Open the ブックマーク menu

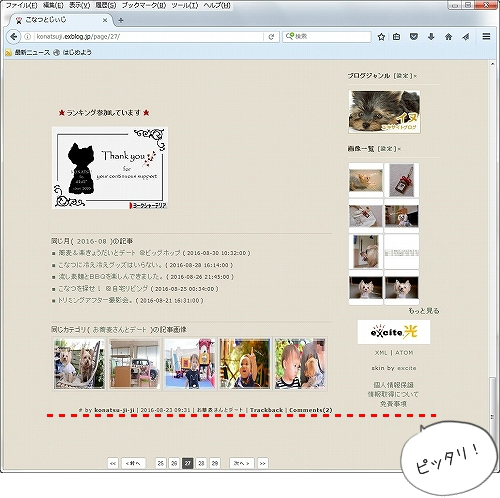tap(144, 5)
